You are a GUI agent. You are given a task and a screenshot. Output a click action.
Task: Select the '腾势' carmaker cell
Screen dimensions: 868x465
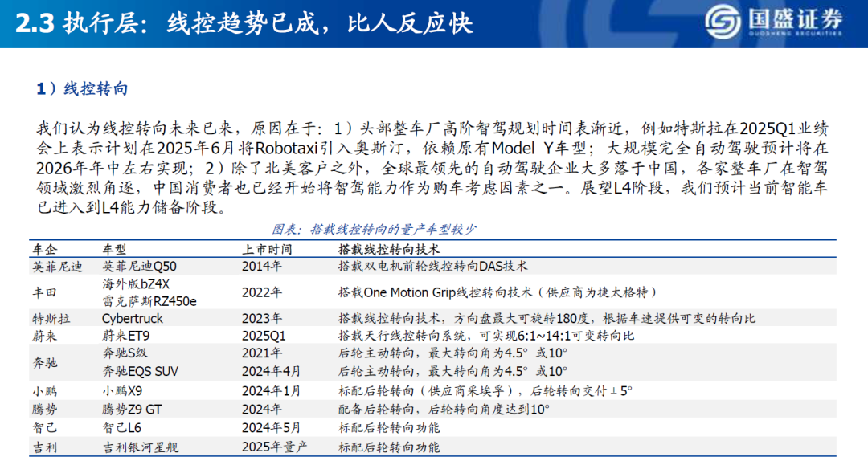(45, 410)
